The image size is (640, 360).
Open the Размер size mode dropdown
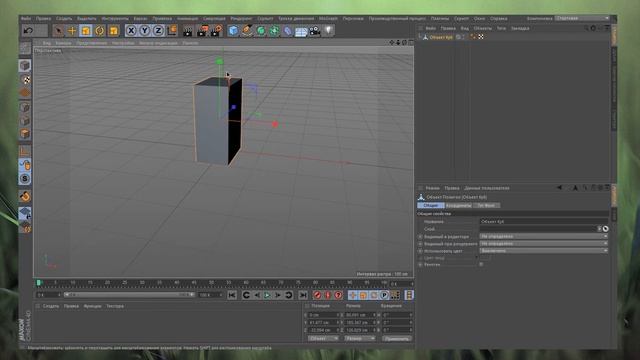click(x=360, y=338)
